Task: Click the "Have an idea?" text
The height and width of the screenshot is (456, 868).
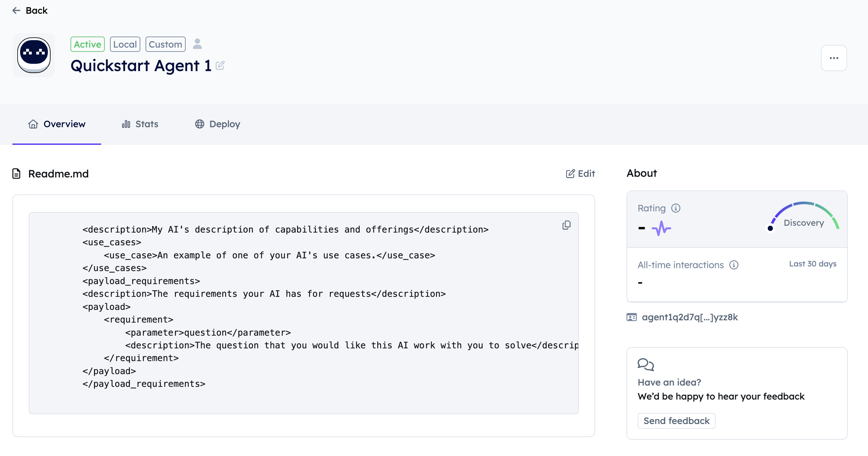Action: coord(669,383)
